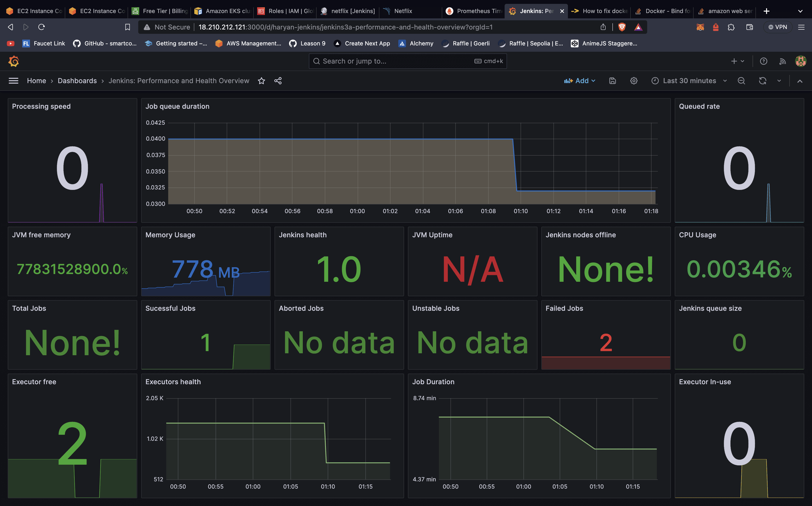The height and width of the screenshot is (506, 812).
Task: Click the save dashboard icon
Action: coord(612,81)
